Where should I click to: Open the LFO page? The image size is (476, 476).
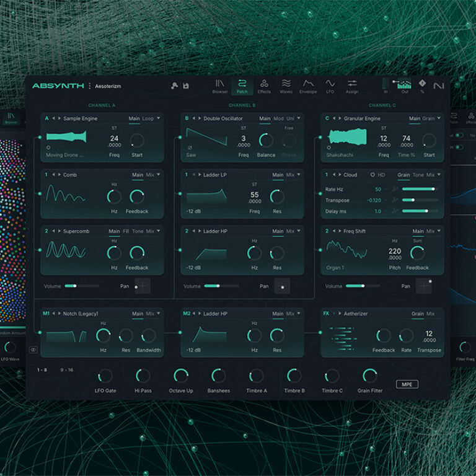point(330,86)
